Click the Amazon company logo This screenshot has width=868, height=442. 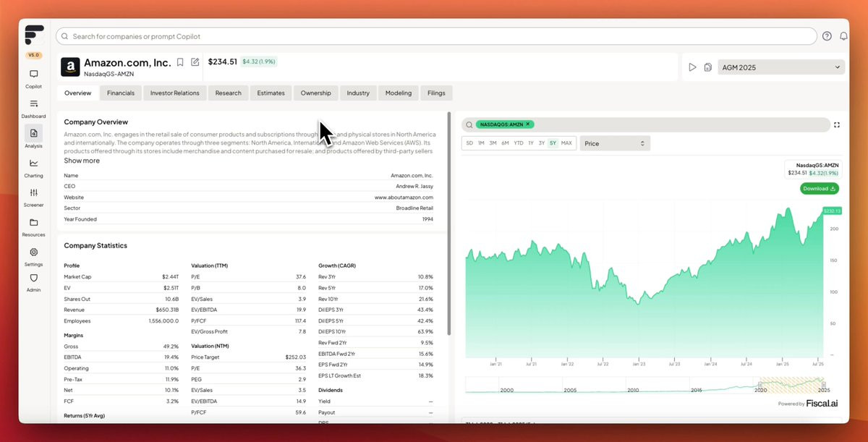(70, 67)
